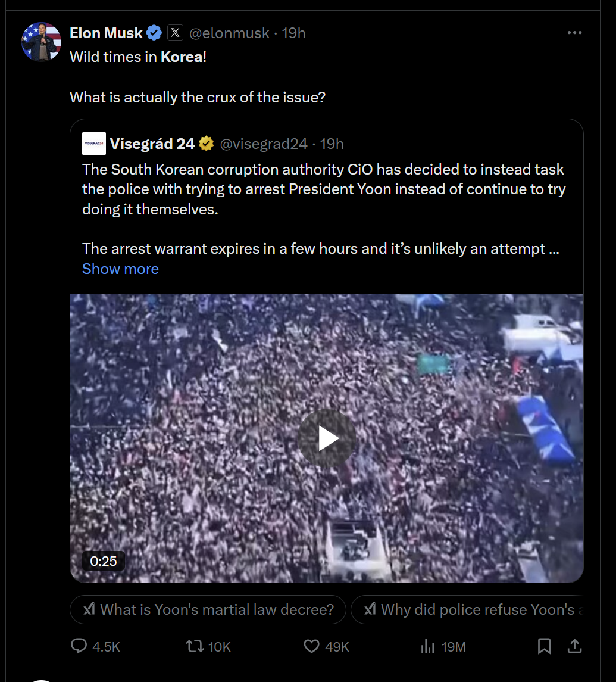Click the 0:25 video duration label
Image resolution: width=616 pixels, height=682 pixels.
tap(104, 560)
